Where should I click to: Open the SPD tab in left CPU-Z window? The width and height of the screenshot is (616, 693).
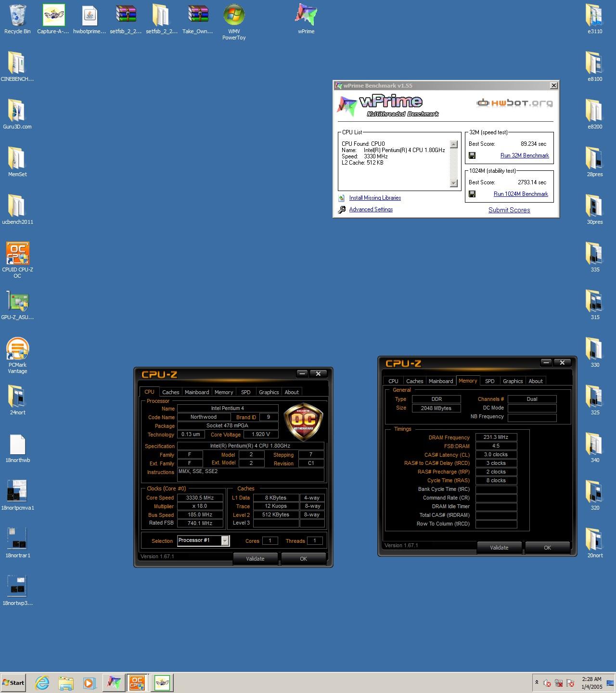click(x=245, y=392)
